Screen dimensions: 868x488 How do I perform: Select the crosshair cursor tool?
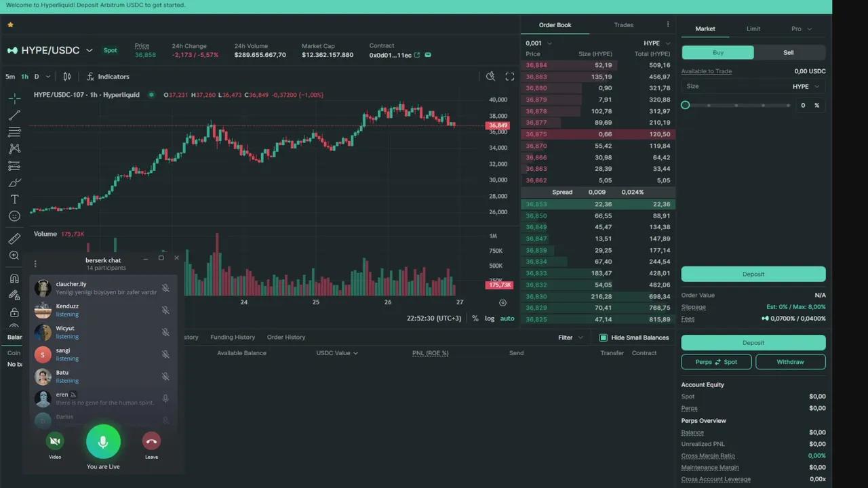[x=14, y=98]
